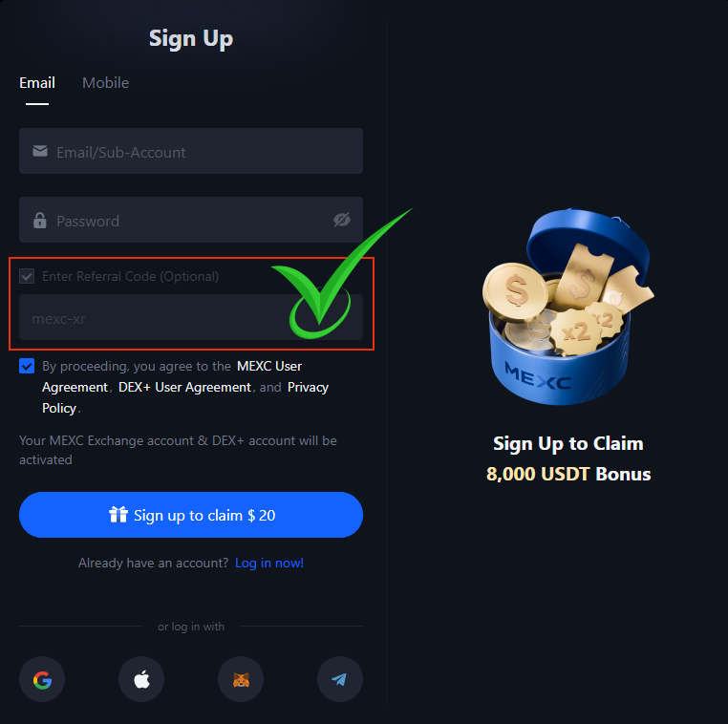This screenshot has height=724, width=728.
Task: Focus the Email/Sub-Account input field
Action: click(x=191, y=151)
